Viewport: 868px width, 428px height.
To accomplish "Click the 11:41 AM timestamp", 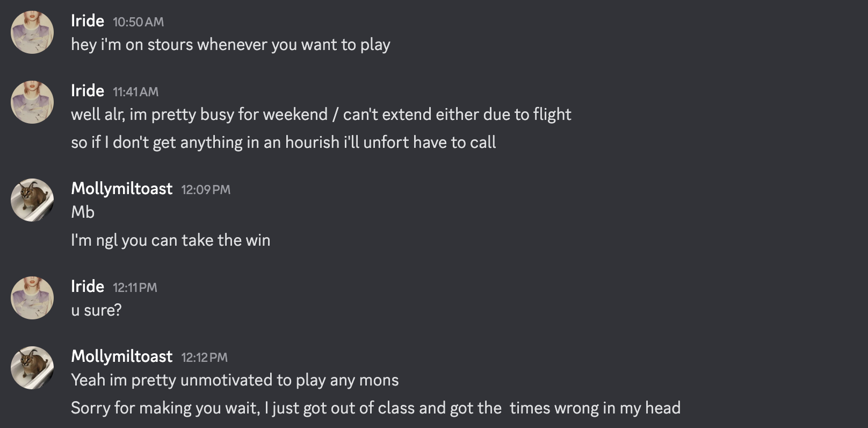I will (x=135, y=92).
